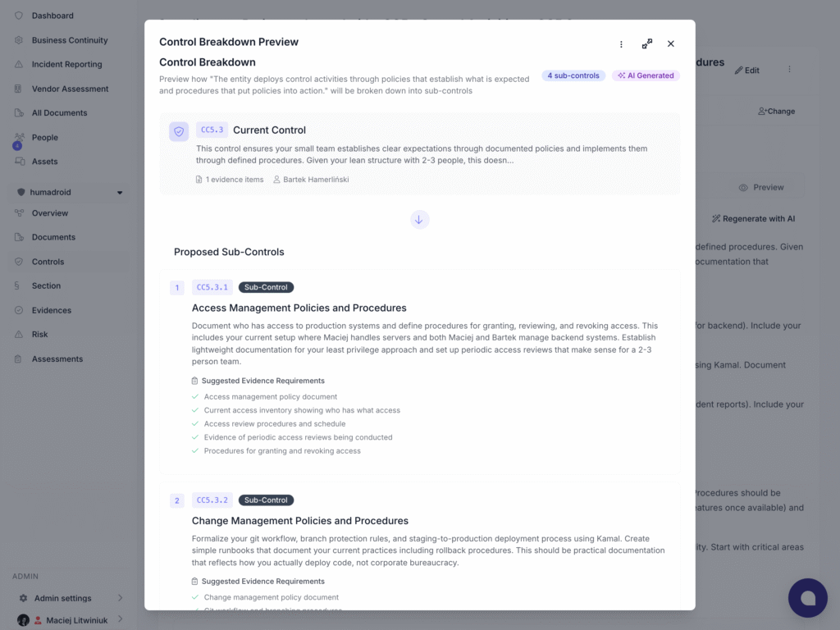Click the CC5.3.1 sub-control code tag

(212, 287)
